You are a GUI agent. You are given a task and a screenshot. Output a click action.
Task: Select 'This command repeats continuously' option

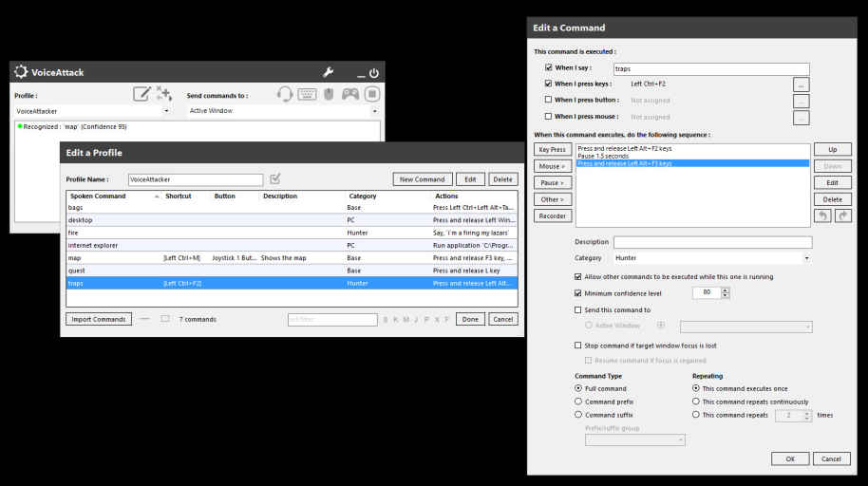pos(696,402)
